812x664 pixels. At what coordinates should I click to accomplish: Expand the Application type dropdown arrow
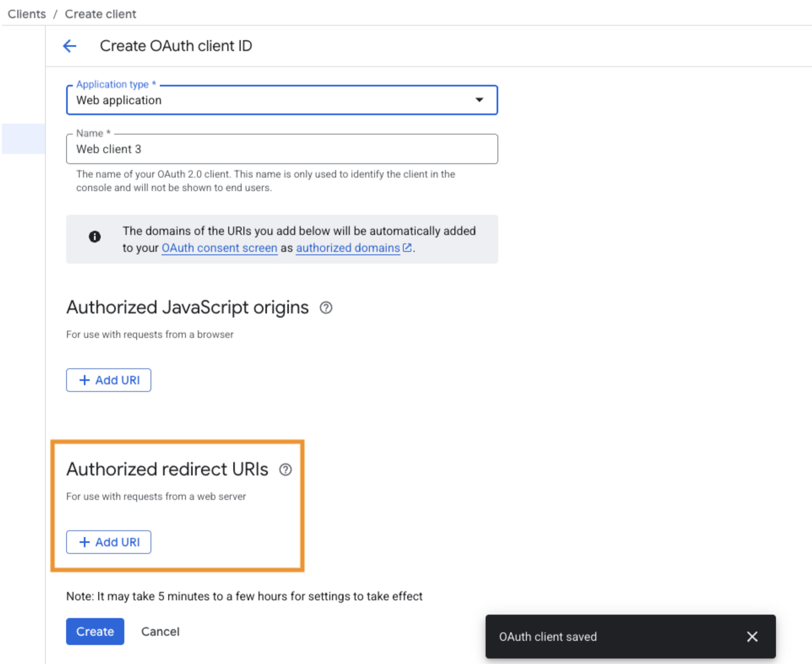coord(479,100)
